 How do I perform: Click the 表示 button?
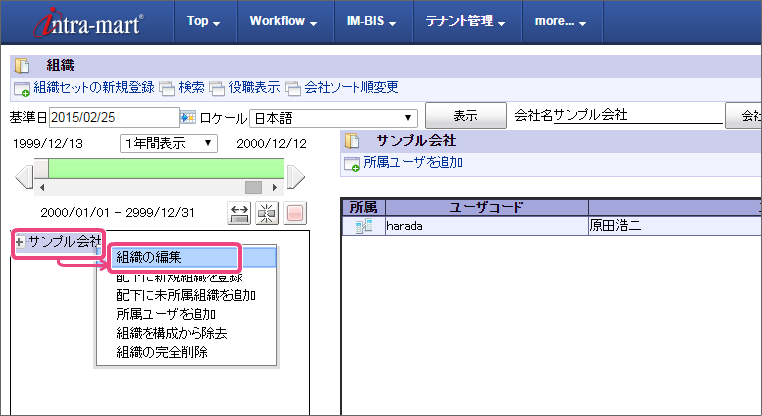tap(465, 115)
